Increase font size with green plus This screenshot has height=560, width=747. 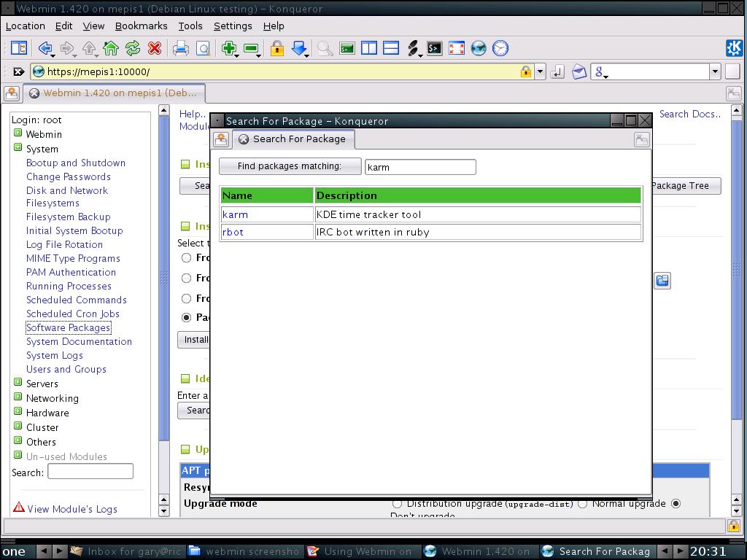click(x=229, y=48)
